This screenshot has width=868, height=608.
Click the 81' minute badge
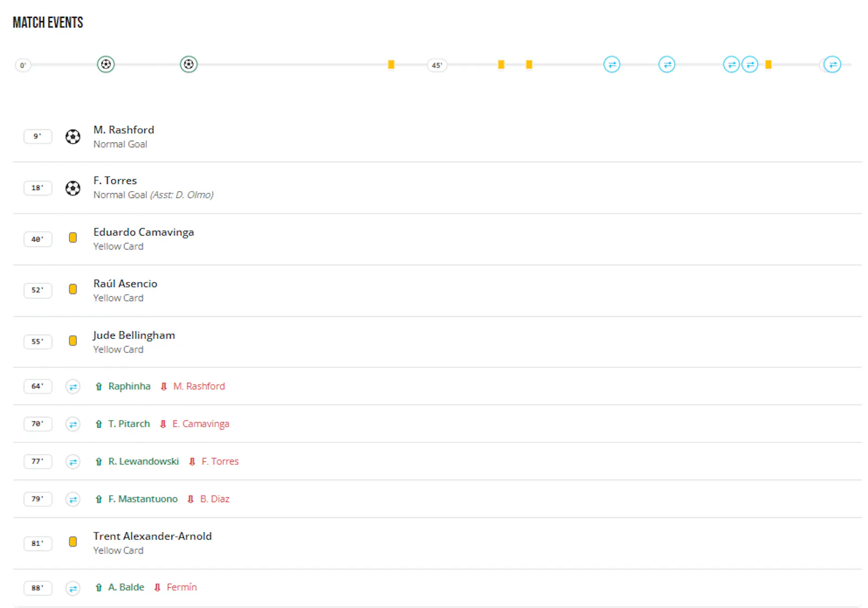coord(37,543)
